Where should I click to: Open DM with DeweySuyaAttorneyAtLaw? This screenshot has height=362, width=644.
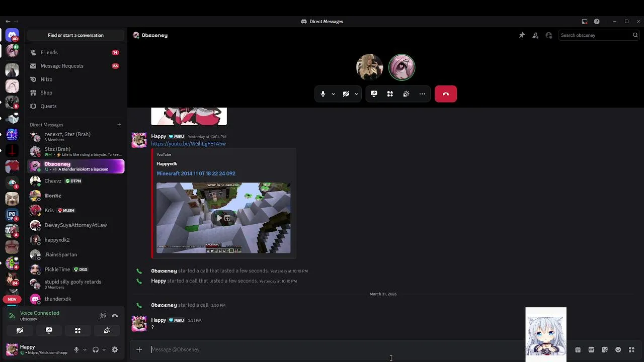[75, 225]
